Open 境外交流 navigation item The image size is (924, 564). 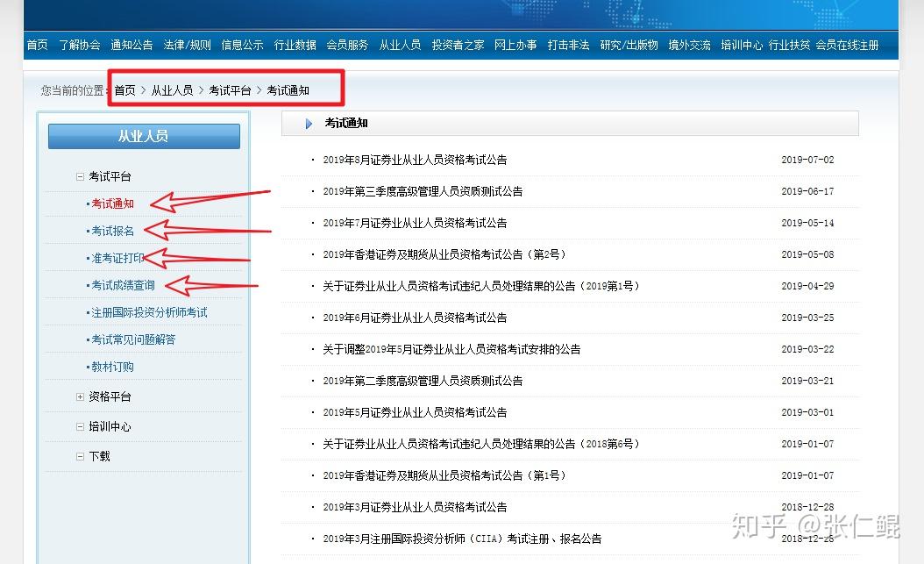pos(689,45)
